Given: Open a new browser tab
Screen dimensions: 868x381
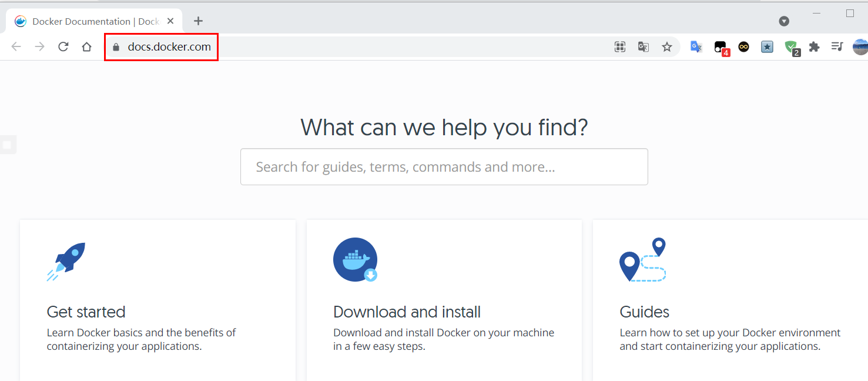Looking at the screenshot, I should (x=198, y=21).
